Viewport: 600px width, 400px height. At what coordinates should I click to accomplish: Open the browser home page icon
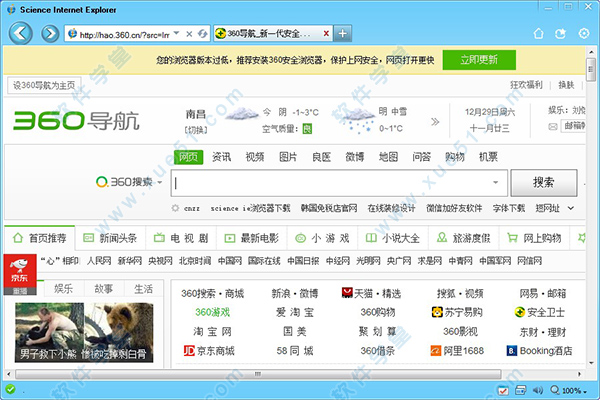pyautogui.click(x=538, y=34)
